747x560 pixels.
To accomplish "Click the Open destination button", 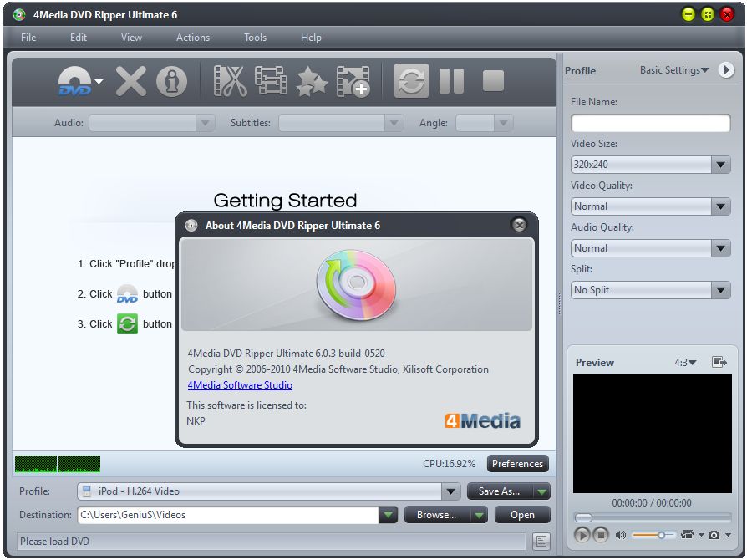I will (522, 515).
